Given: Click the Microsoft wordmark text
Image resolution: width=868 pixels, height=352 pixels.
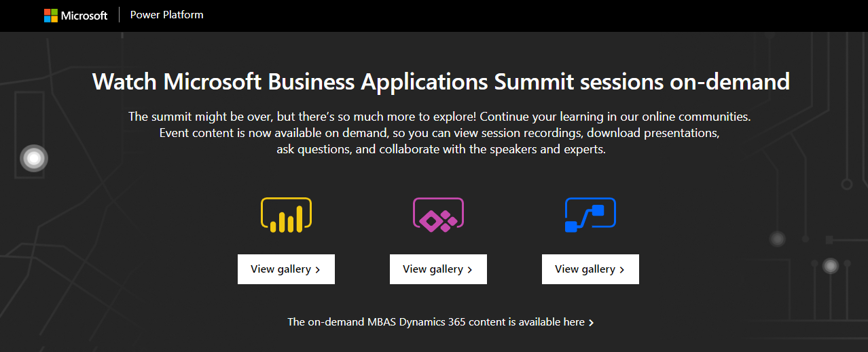Looking at the screenshot, I should point(84,16).
